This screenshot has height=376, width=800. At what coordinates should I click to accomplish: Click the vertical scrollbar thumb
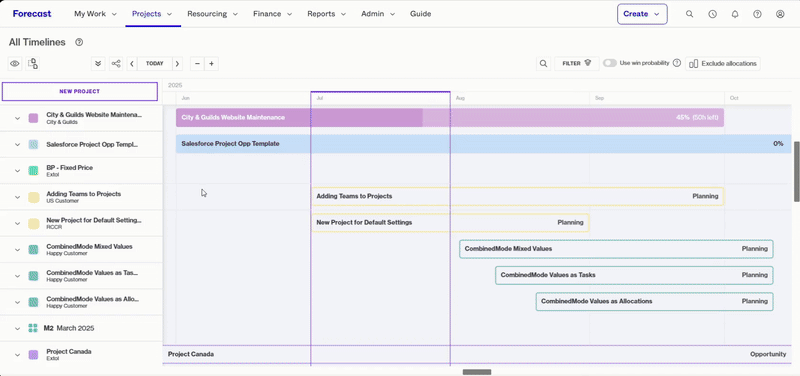796,172
